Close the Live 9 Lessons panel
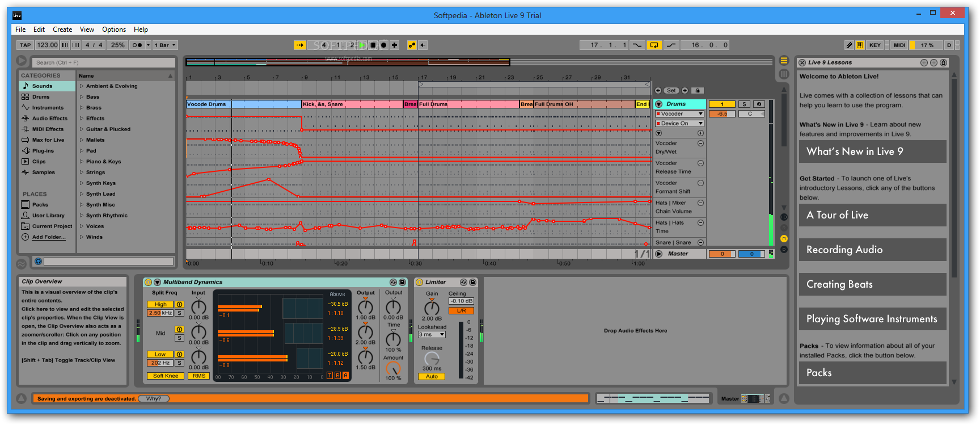This screenshot has height=425, width=980. pos(802,62)
